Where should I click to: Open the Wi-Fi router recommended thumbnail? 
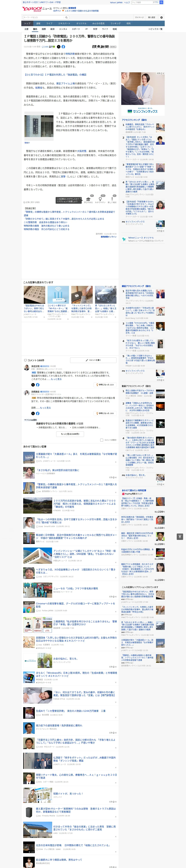(x=58, y=295)
